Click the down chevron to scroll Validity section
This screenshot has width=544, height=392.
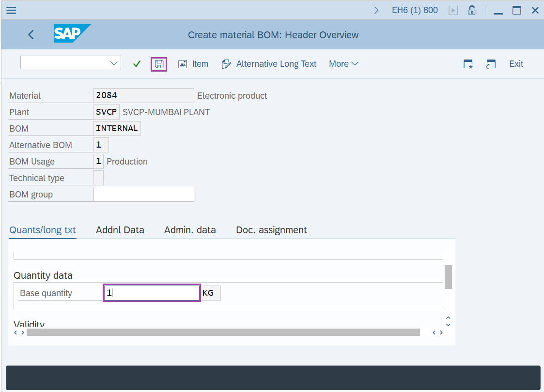tap(448, 325)
